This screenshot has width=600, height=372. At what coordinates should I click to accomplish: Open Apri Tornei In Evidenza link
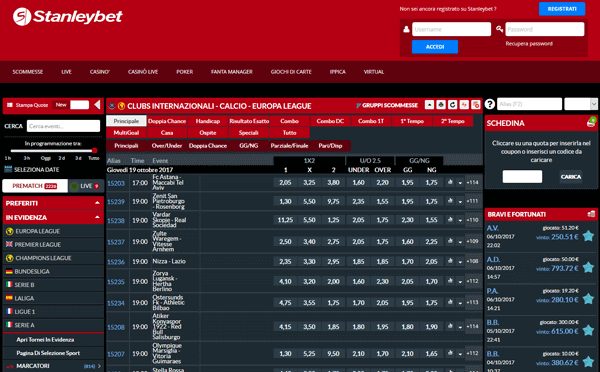[x=45, y=340]
